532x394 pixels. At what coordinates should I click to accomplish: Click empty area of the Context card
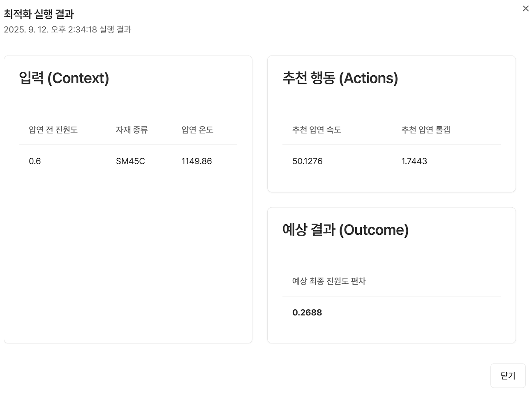(127, 255)
